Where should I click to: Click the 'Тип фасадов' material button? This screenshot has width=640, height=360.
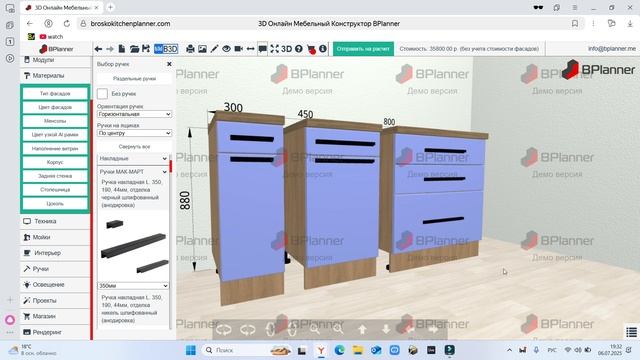[55, 93]
